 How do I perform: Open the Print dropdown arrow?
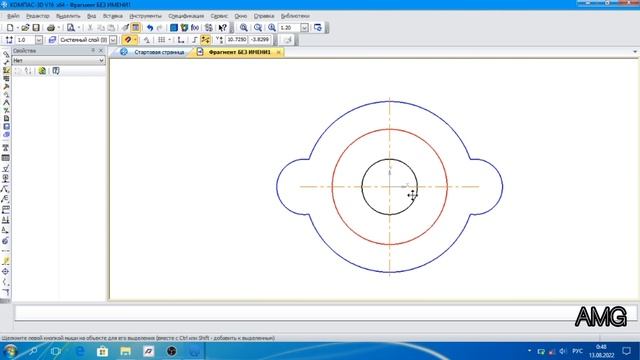click(58, 28)
